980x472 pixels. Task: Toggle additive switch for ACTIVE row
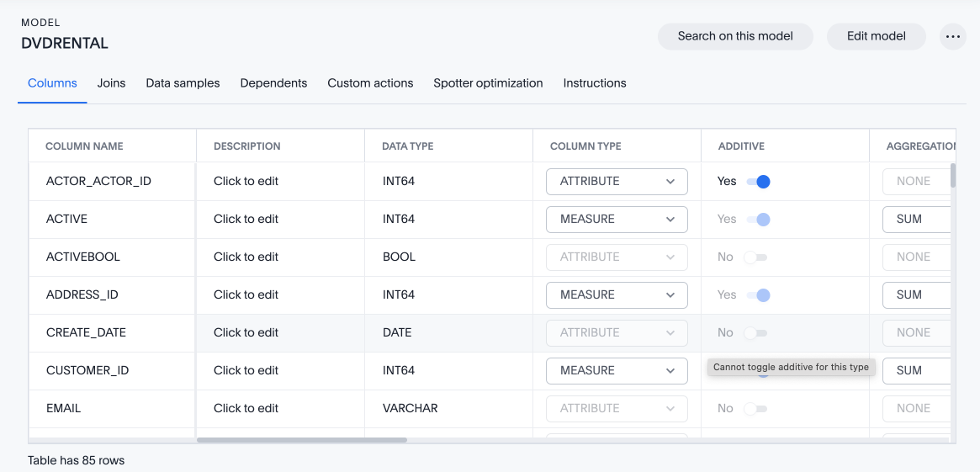click(758, 220)
